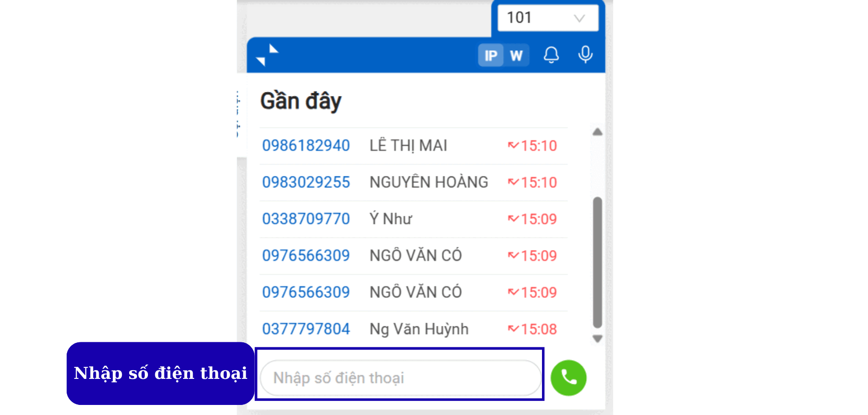Screen dimensions: 868x415
Task: Click in the 'Nhập số điện thoại' field
Action: 400,378
